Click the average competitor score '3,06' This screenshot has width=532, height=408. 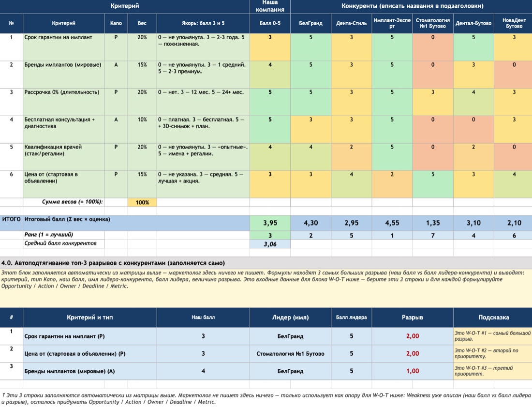(x=270, y=244)
